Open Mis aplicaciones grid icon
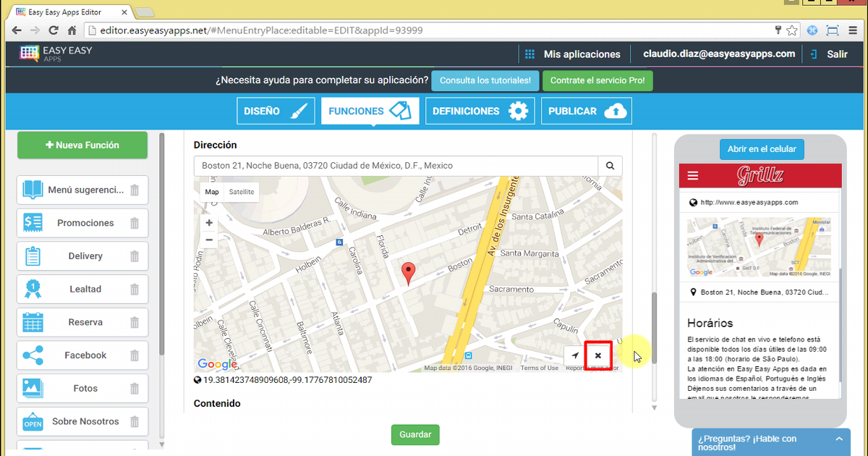 click(531, 54)
